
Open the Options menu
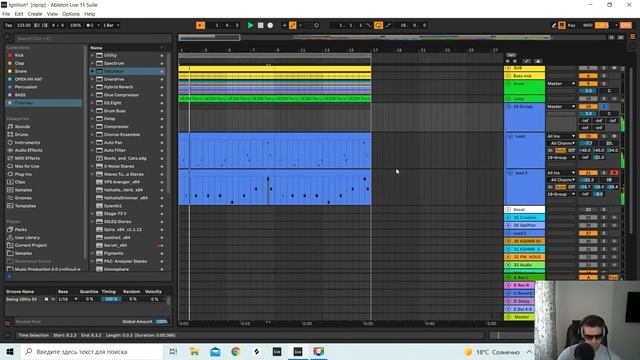(71, 14)
